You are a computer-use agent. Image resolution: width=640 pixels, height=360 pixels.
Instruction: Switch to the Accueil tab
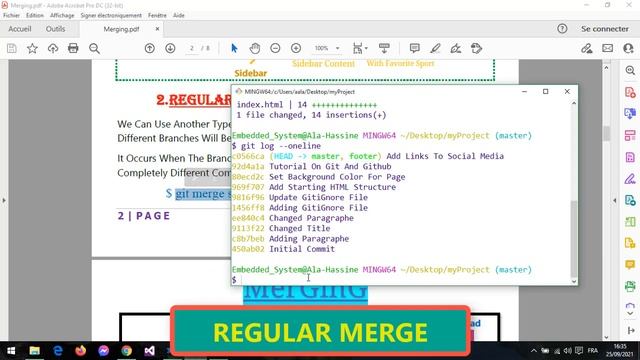coord(20,29)
